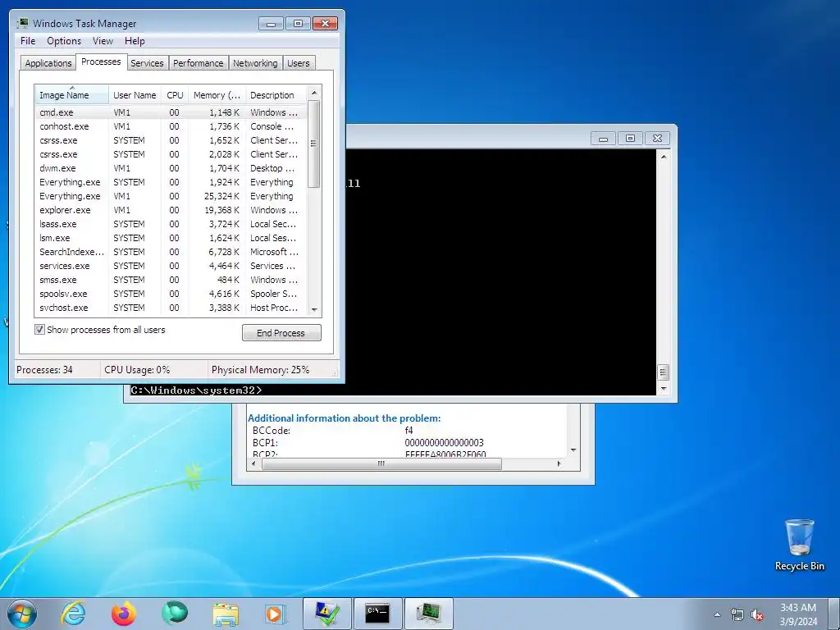Select the svchost.exe process row
840x630 pixels.
point(171,308)
